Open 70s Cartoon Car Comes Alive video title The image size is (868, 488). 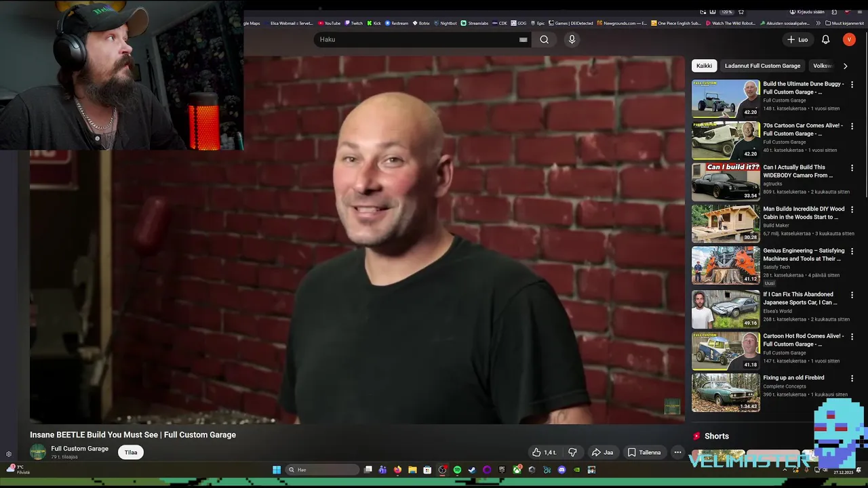point(803,129)
